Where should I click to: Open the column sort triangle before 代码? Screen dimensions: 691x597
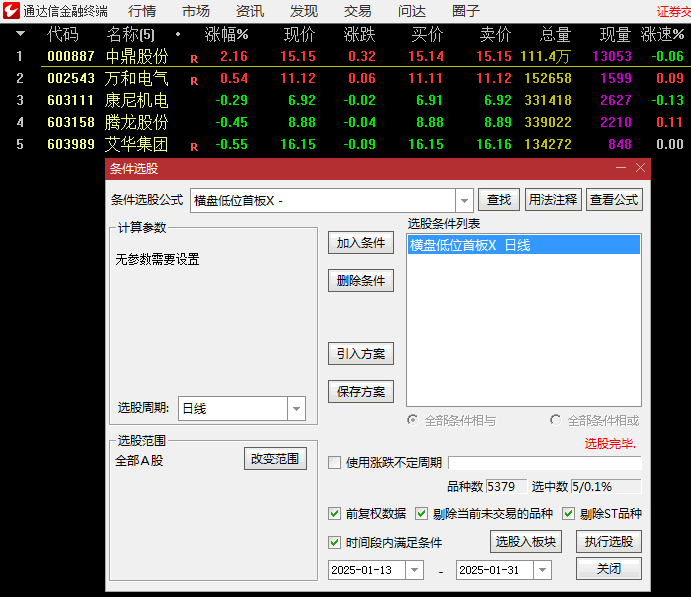(20, 33)
